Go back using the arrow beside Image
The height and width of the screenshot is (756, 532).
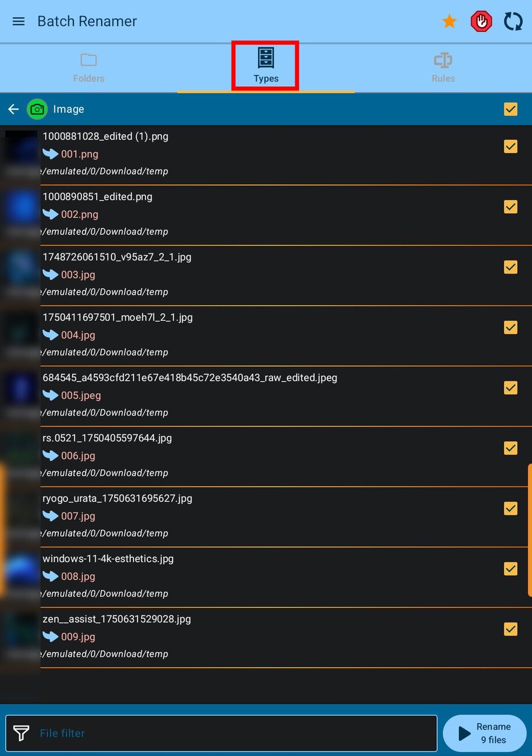[14, 109]
